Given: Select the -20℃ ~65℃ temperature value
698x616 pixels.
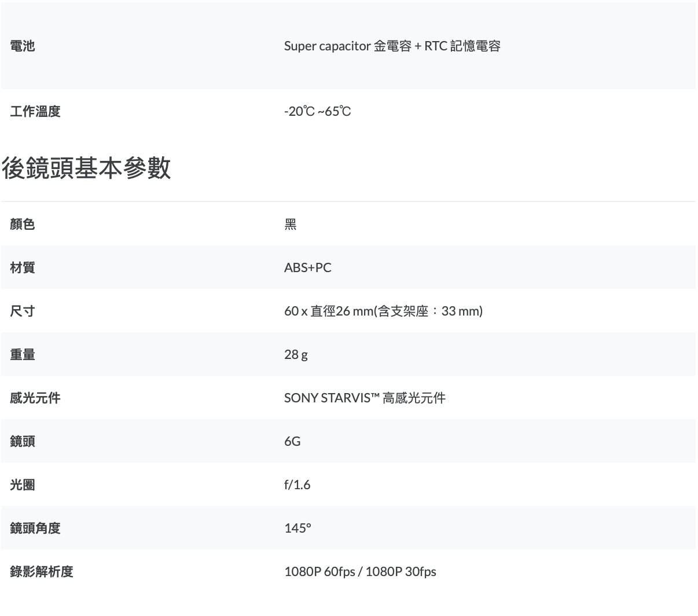Looking at the screenshot, I should pos(317,111).
